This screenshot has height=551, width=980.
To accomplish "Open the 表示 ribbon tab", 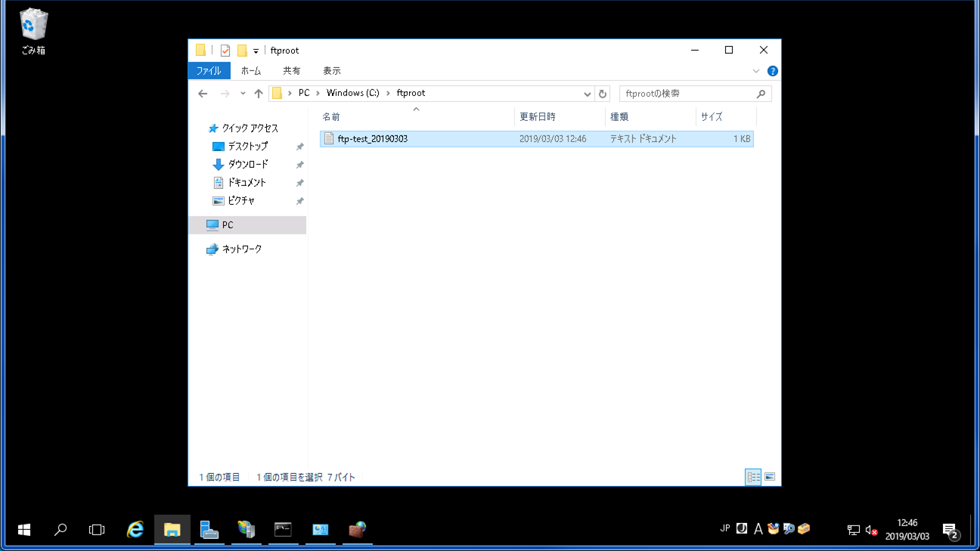I will coord(332,71).
